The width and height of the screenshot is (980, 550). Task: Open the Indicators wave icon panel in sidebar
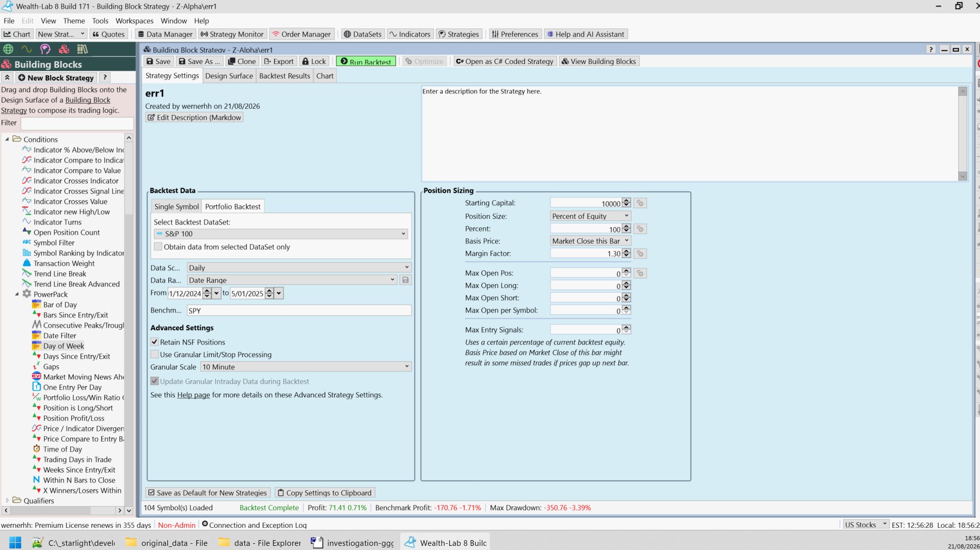click(27, 49)
